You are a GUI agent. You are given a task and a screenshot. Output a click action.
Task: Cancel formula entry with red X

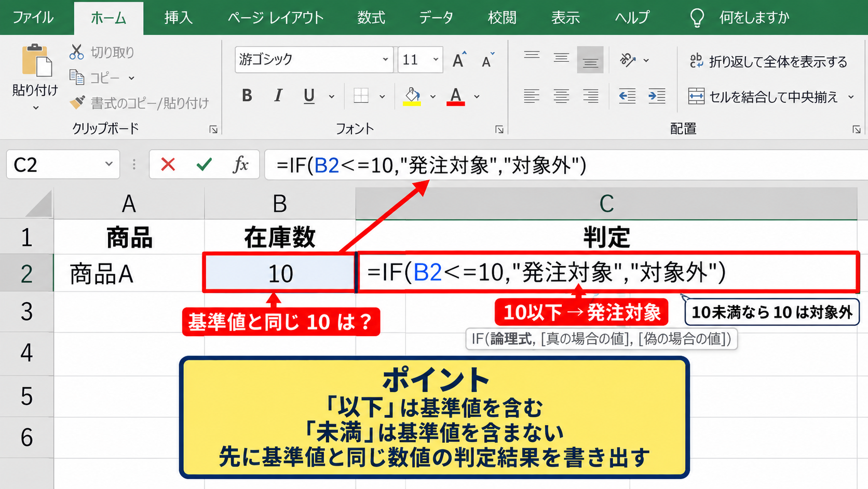[x=168, y=165]
